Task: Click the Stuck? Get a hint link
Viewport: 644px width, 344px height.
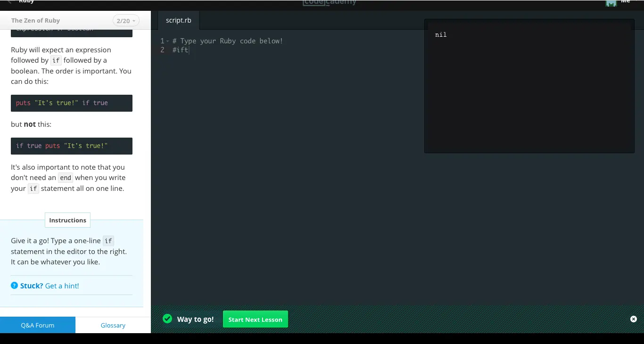Action: click(50, 286)
